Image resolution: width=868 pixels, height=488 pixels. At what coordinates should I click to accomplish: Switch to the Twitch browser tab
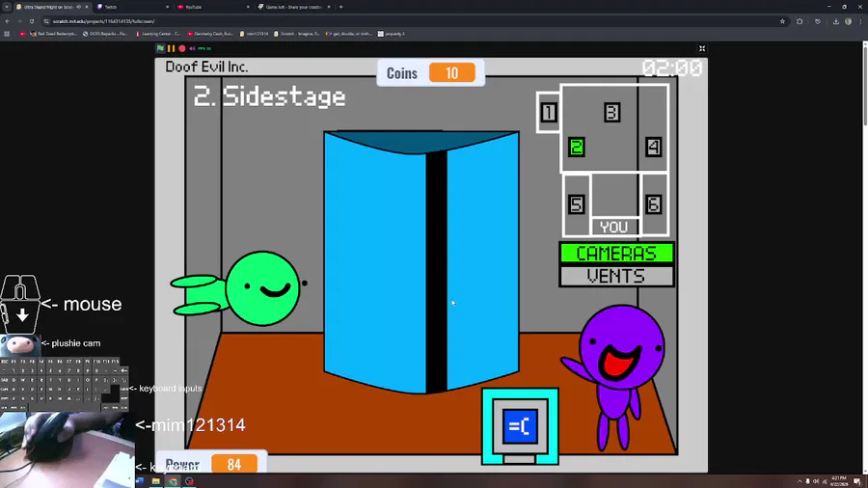133,7
